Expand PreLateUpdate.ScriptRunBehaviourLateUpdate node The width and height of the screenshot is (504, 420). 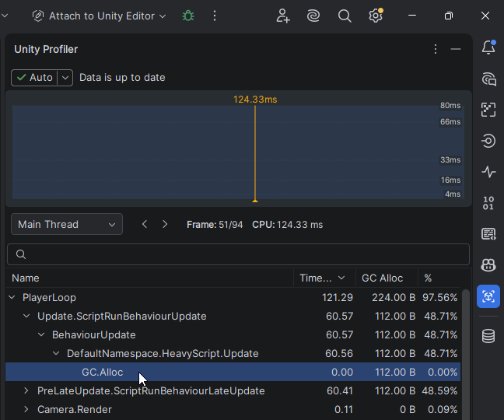[26, 390]
